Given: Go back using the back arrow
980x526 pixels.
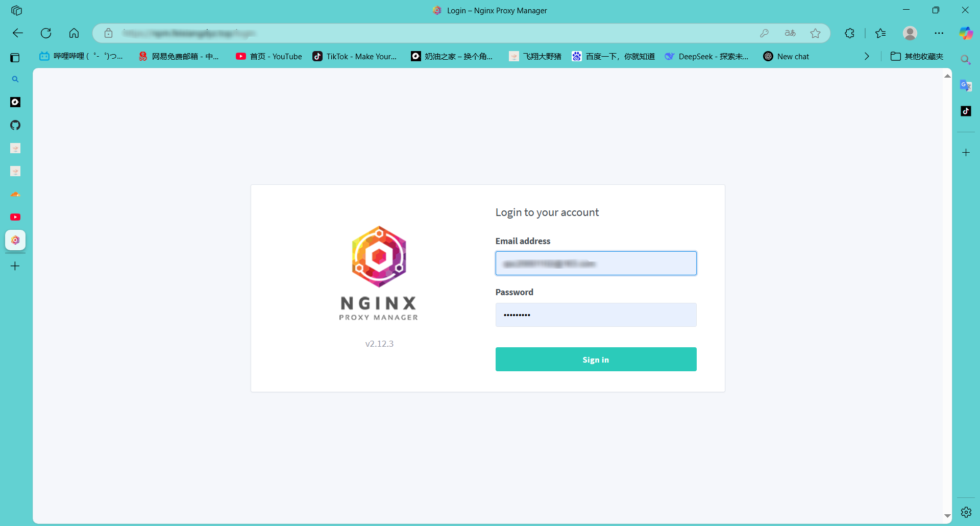Looking at the screenshot, I should tap(18, 33).
